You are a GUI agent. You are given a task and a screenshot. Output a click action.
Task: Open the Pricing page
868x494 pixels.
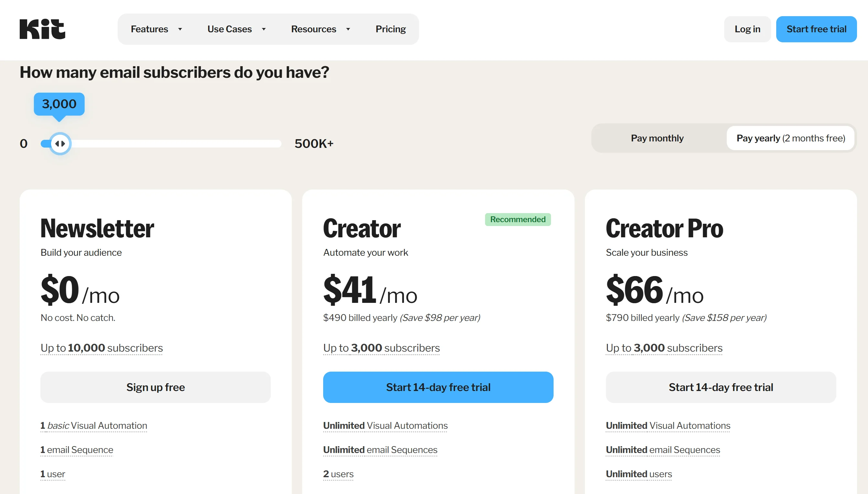coord(390,29)
